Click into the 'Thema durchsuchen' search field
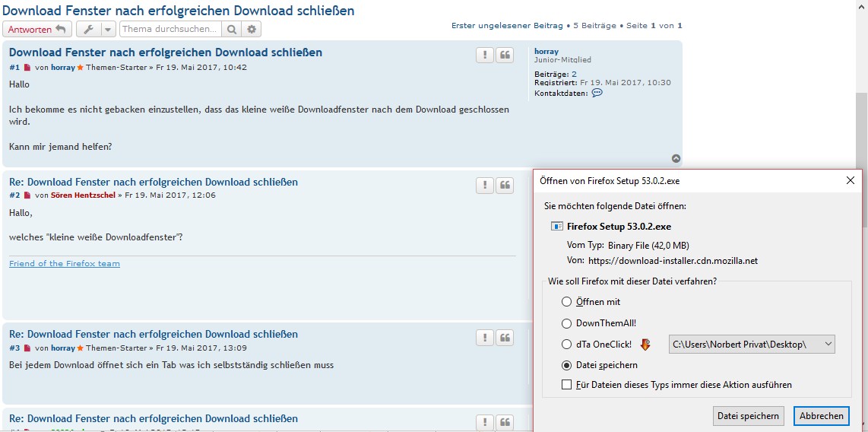The width and height of the screenshot is (868, 432). coord(170,29)
